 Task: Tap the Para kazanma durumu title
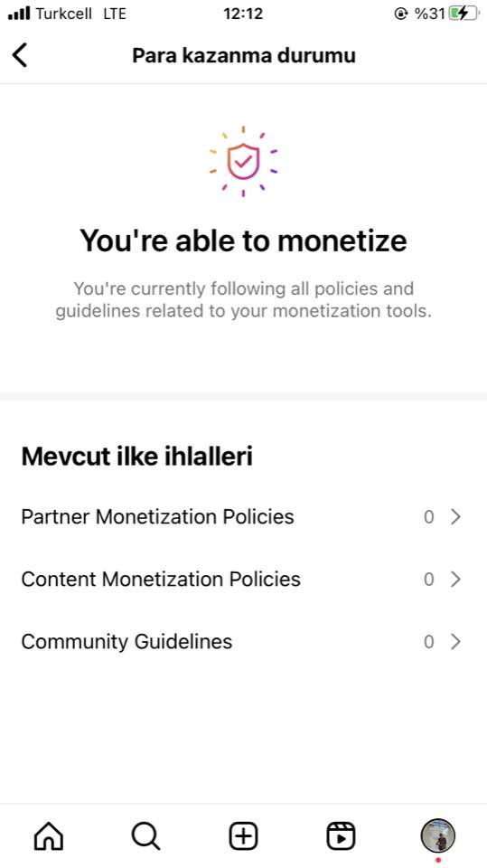coord(244,56)
